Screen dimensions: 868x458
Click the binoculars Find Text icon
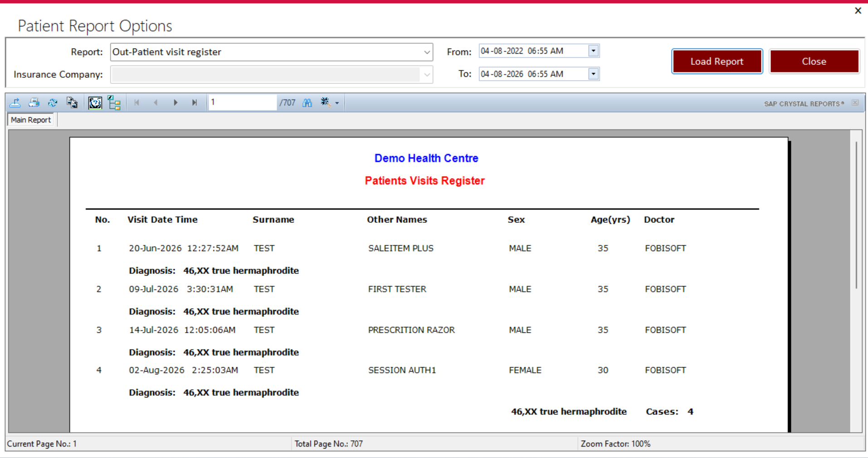(x=307, y=103)
